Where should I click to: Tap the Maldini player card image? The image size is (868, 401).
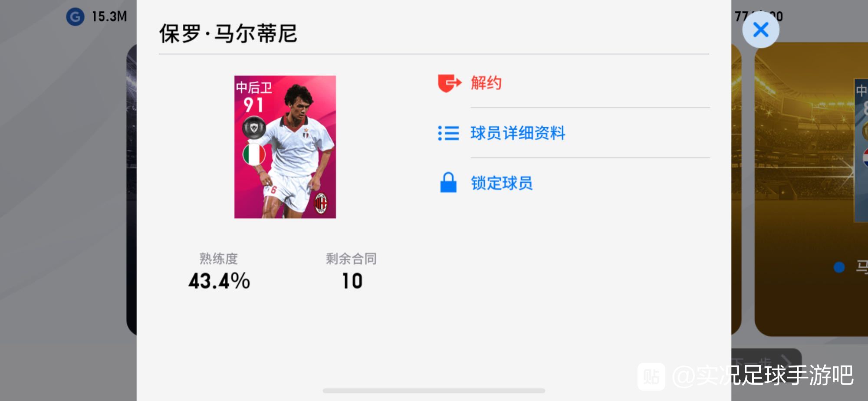tap(285, 147)
